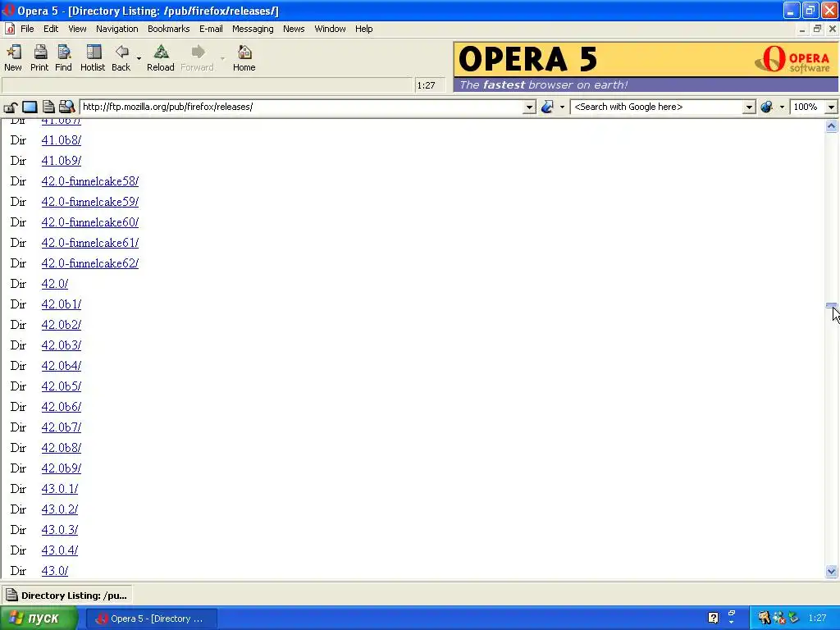Open the 42.0/ directory link

55,284
